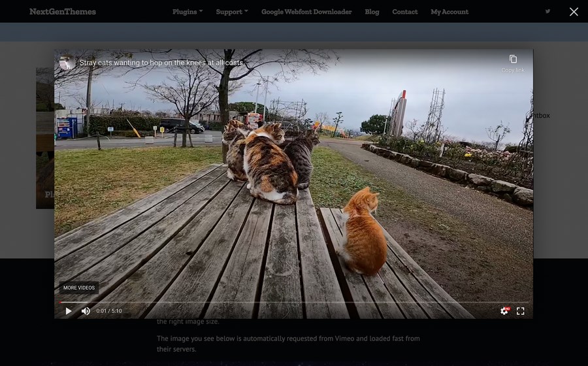588x366 pixels.
Task: Open video settings gear icon
Action: 504,311
